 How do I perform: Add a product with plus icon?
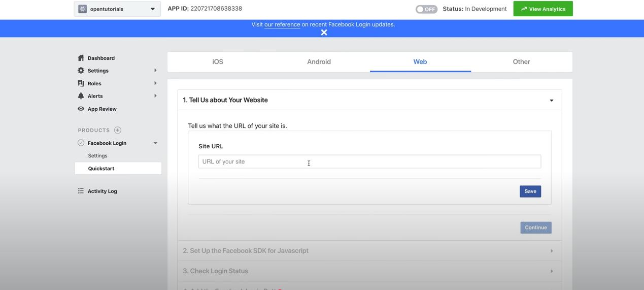(x=118, y=130)
